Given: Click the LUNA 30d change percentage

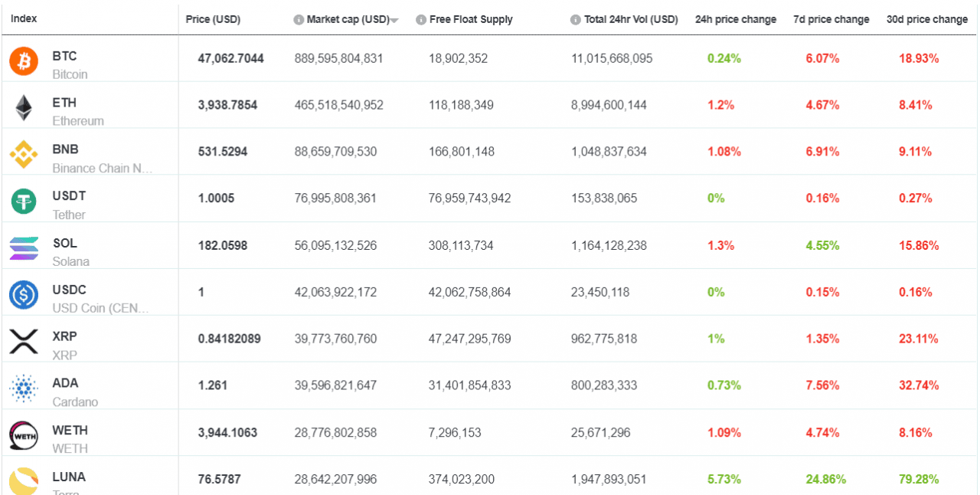Looking at the screenshot, I should click(918, 479).
